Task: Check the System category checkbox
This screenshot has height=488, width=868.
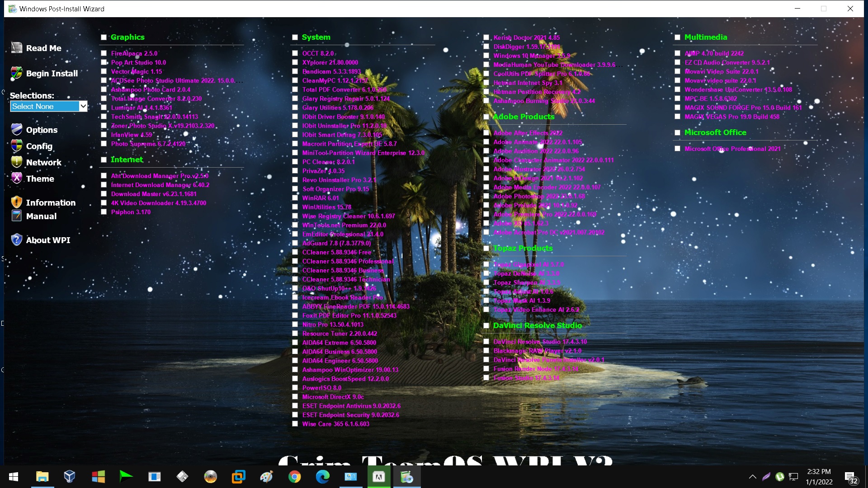Action: coord(295,38)
